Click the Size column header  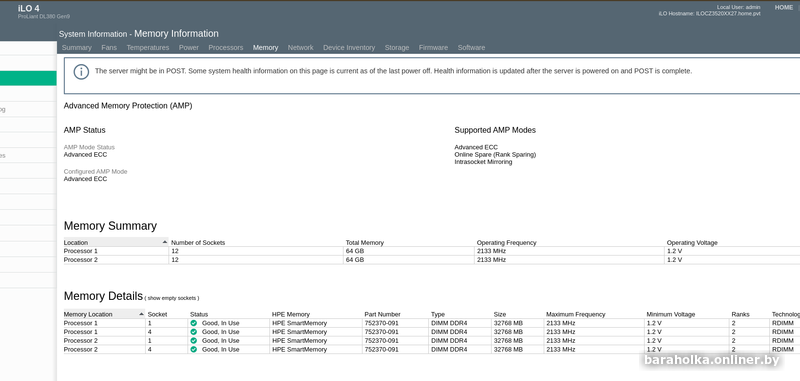pos(500,314)
